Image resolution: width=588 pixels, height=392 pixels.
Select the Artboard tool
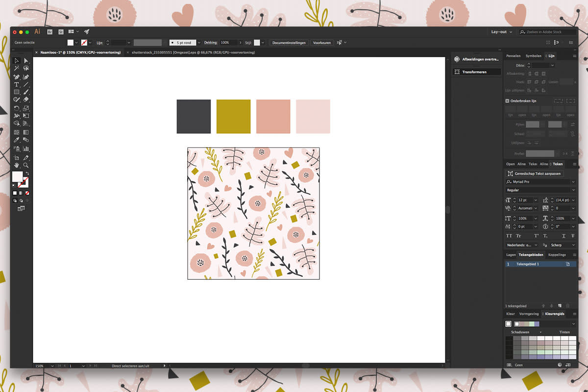point(17,158)
